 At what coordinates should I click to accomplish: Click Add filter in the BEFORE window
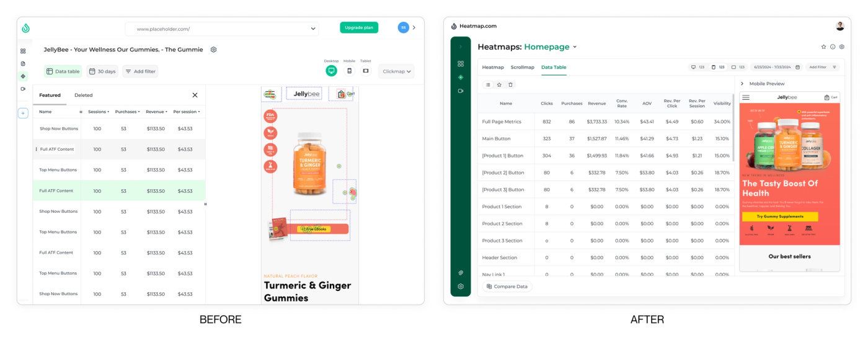coord(140,71)
